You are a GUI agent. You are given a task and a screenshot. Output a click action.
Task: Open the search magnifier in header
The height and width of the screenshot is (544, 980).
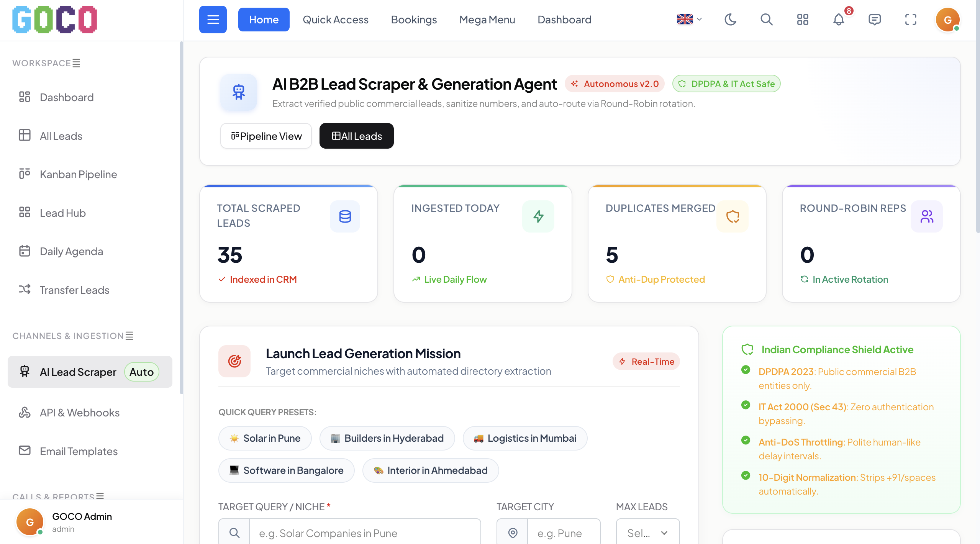click(766, 20)
